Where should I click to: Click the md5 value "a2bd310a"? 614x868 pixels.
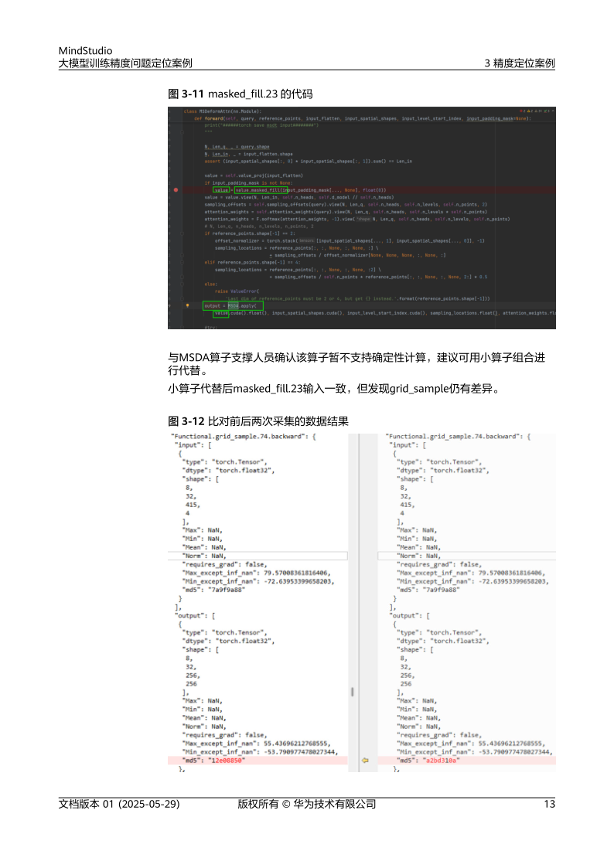pyautogui.click(x=442, y=761)
